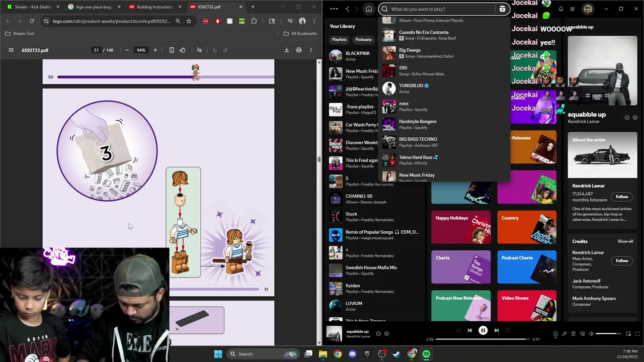Open the Chrome extensions puzzle icon

coord(254,21)
